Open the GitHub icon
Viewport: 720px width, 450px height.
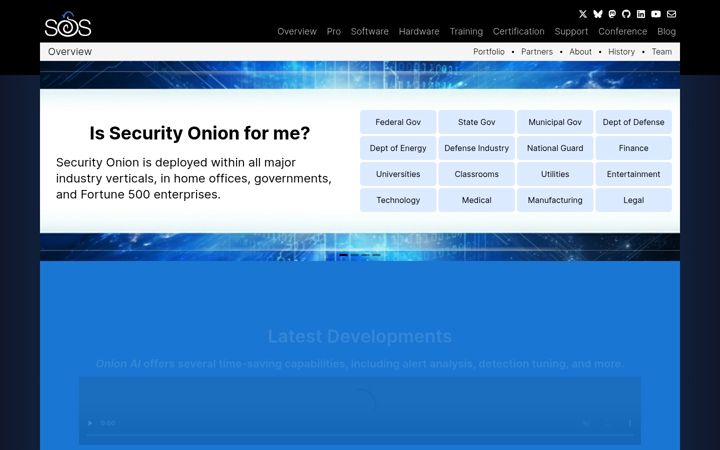(626, 14)
